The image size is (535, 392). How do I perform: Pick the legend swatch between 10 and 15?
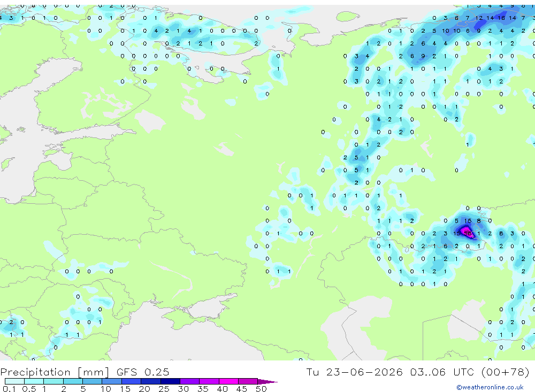pyautogui.click(x=112, y=381)
